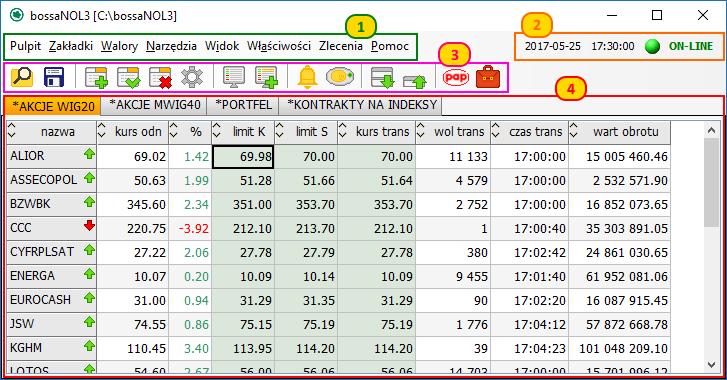Click the red briefcase portfolio icon

click(x=488, y=77)
